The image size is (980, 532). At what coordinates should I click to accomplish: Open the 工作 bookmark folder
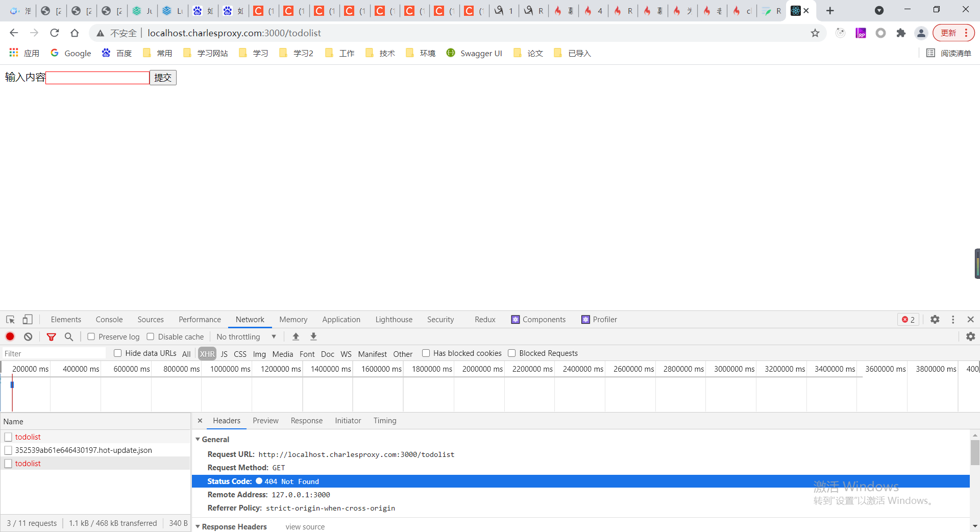(x=340, y=53)
